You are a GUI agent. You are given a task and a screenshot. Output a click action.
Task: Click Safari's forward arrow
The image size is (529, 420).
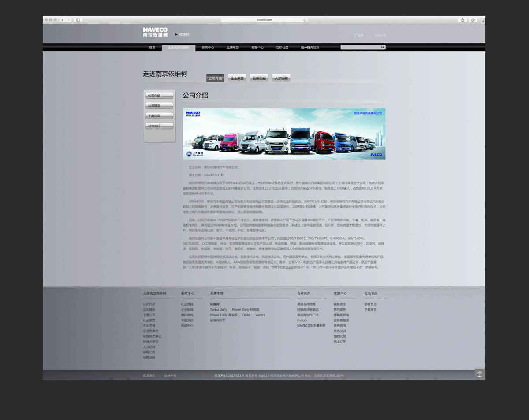pos(69,20)
